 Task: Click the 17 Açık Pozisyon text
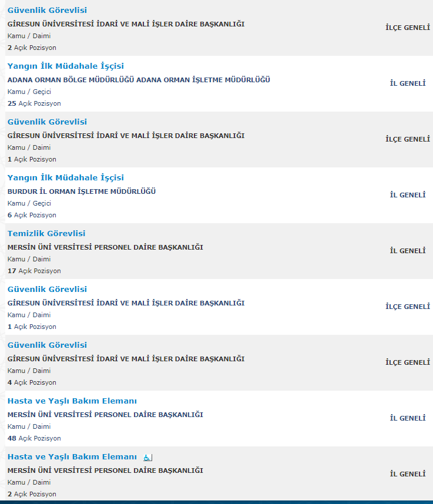click(34, 271)
